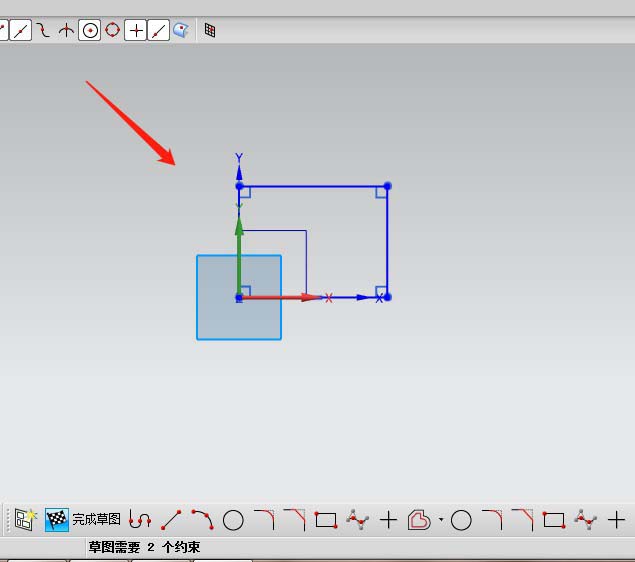Toggle the Quadrant Point snap icon
The height and width of the screenshot is (562, 635).
(x=113, y=30)
